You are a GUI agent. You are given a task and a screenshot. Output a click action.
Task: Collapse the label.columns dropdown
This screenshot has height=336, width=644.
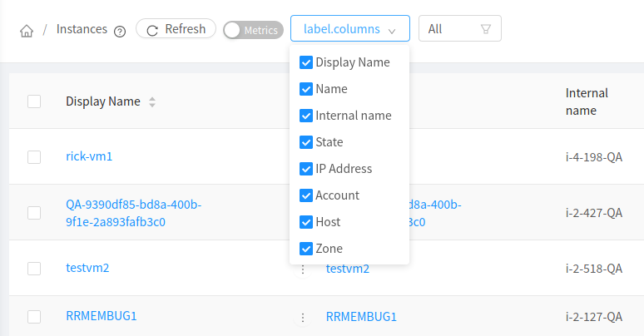350,29
